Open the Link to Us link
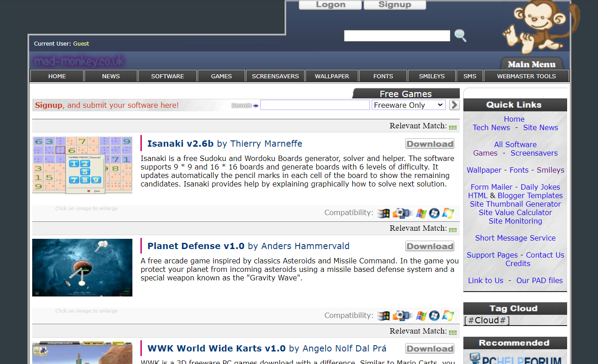The width and height of the screenshot is (598, 364). 486,280
